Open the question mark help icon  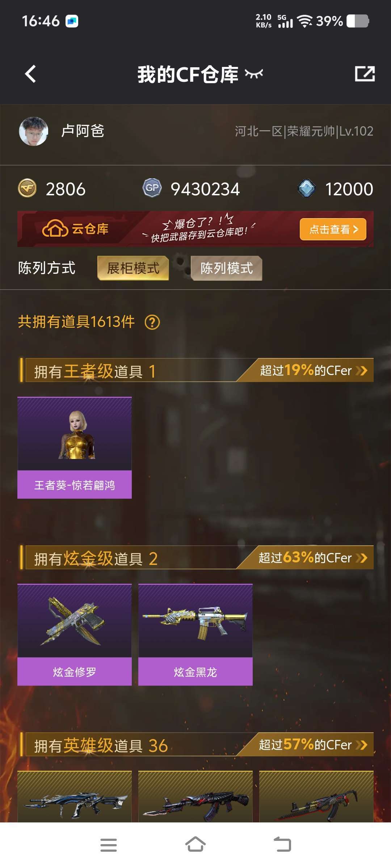click(152, 322)
